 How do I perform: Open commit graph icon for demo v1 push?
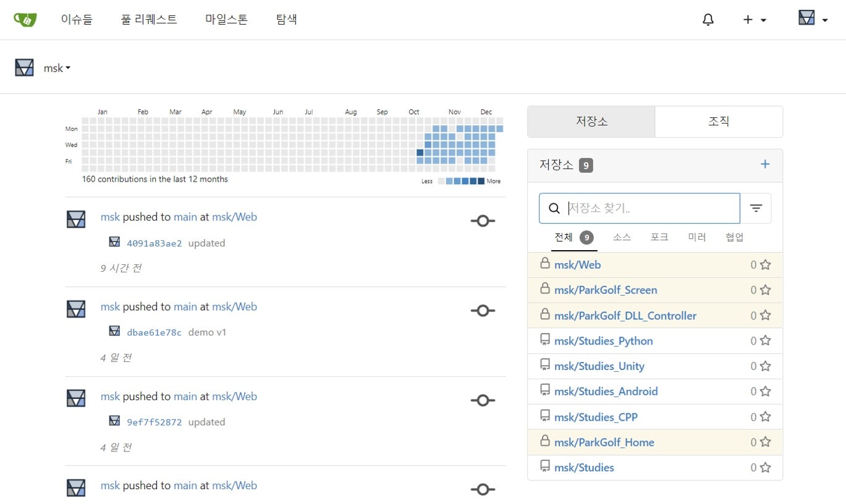(483, 311)
